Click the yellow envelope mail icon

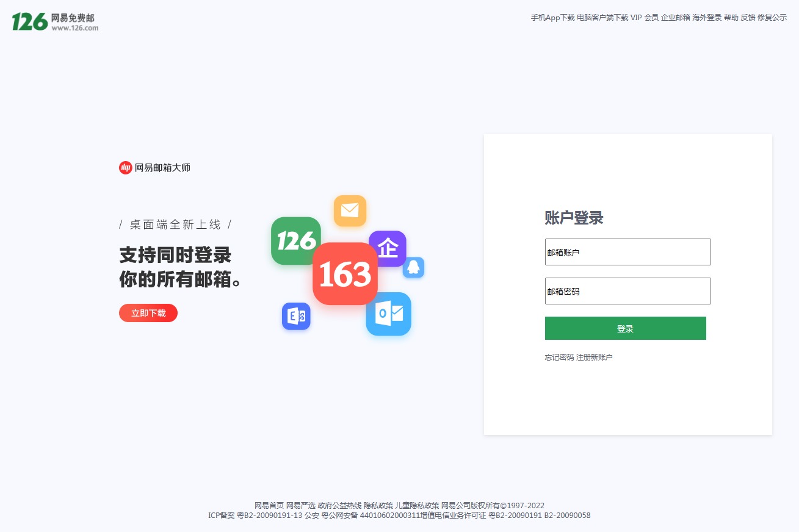pyautogui.click(x=350, y=211)
